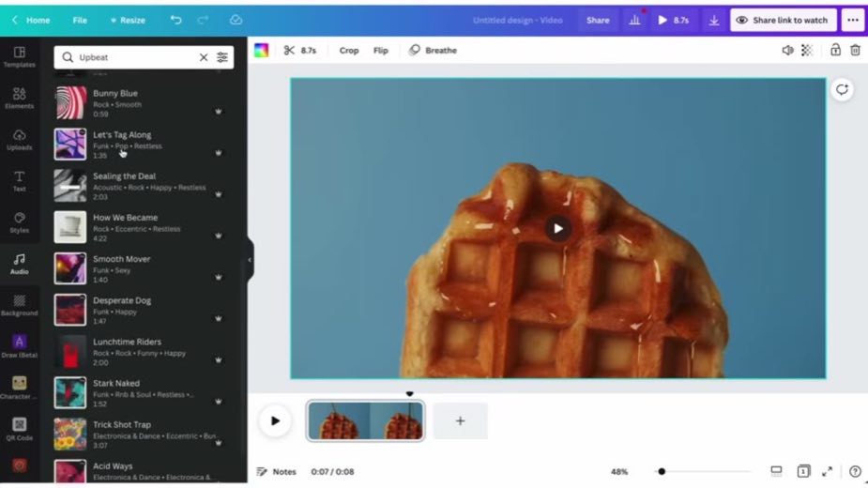The width and height of the screenshot is (868, 488).
Task: Undo the last action
Action: 176,20
